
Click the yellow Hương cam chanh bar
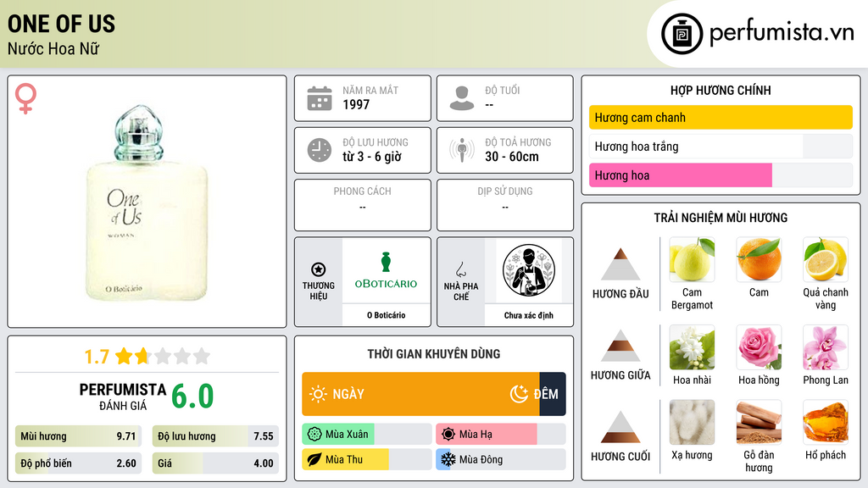coord(721,117)
